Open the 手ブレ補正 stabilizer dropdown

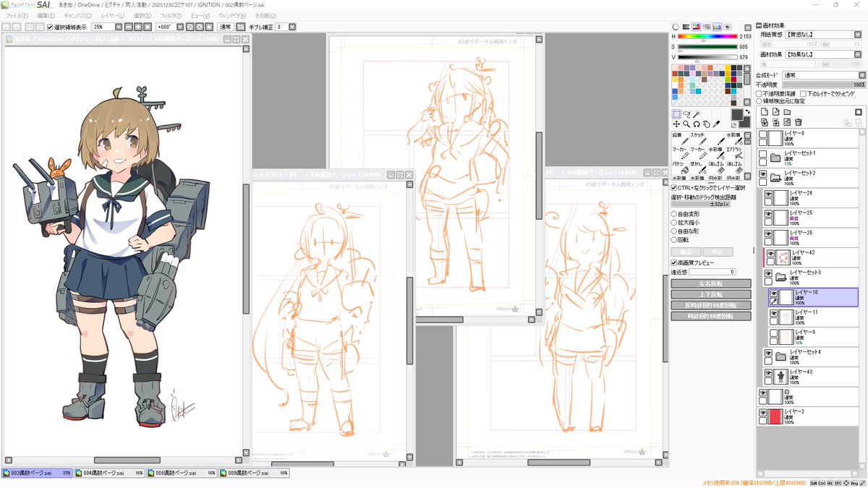pos(292,27)
